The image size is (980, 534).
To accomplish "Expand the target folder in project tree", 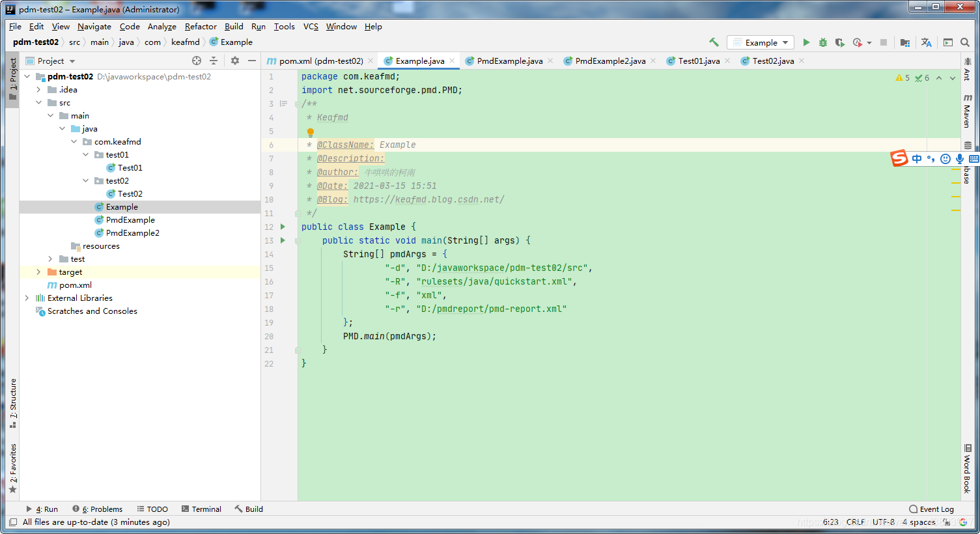I will click(38, 272).
